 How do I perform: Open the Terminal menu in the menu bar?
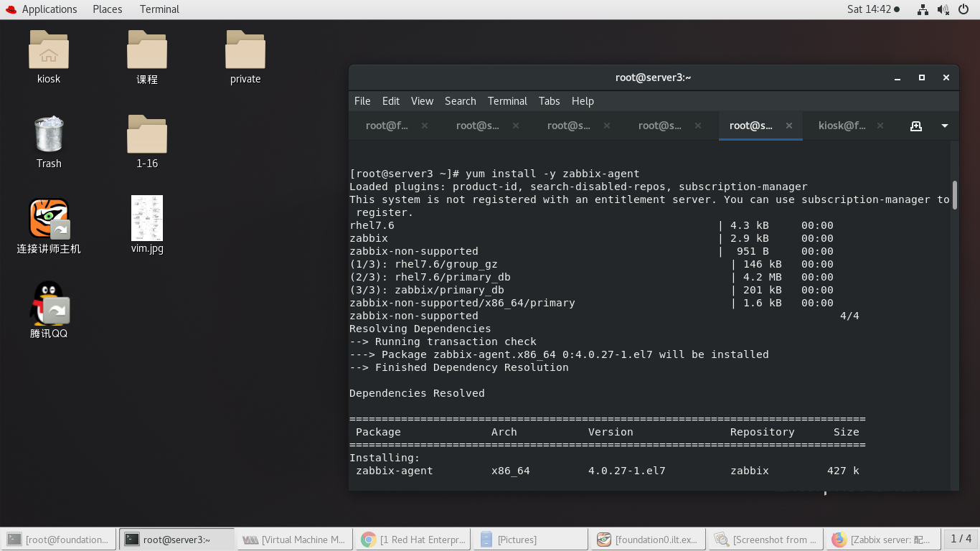click(x=507, y=101)
